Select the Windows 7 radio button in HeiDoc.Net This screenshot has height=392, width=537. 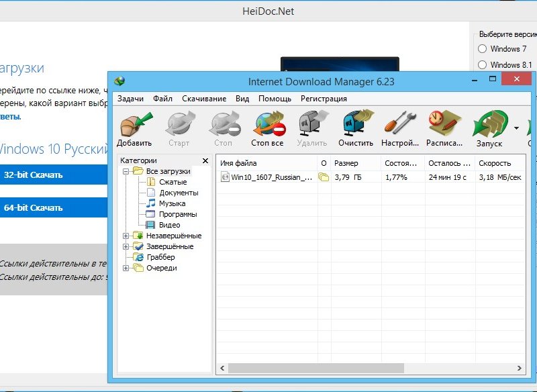482,48
